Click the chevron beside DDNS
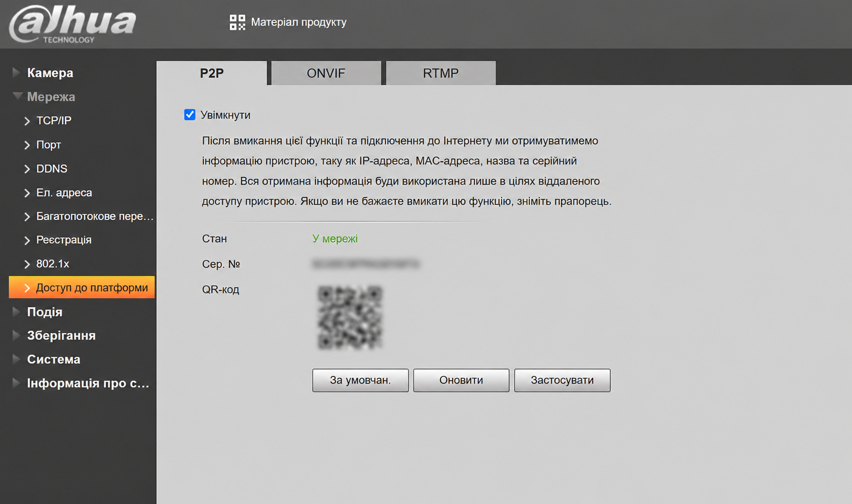 tap(27, 169)
